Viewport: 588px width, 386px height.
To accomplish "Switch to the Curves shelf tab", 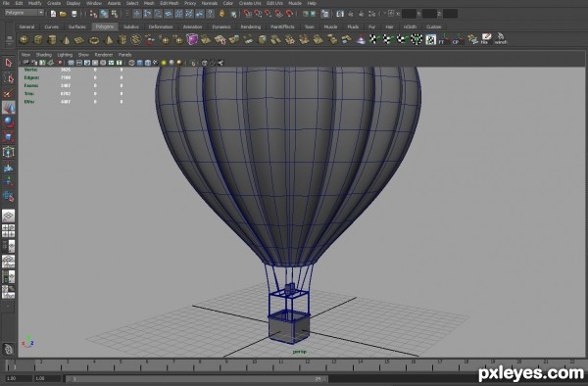I will tap(51, 27).
